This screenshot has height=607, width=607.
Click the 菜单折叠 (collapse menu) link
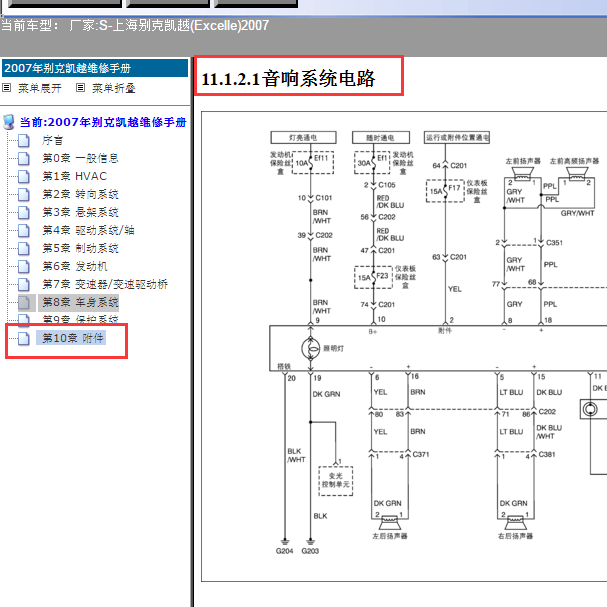point(113,88)
